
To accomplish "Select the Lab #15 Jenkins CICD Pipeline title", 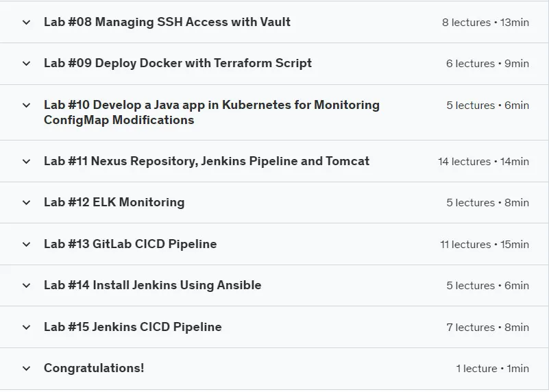I will [133, 327].
